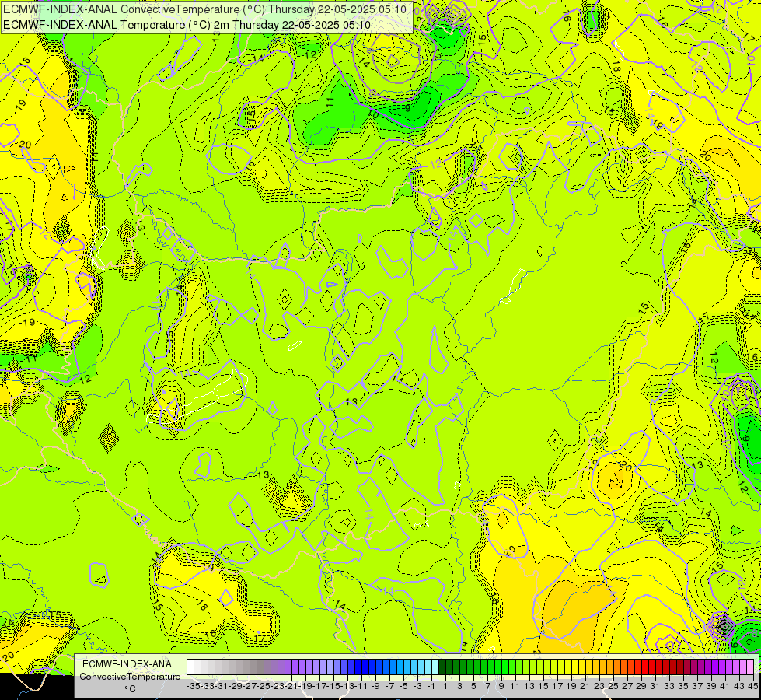Click the legend label 'ConvectiveTemperature'
Image resolution: width=761 pixels, height=700 pixels.
coord(130,676)
